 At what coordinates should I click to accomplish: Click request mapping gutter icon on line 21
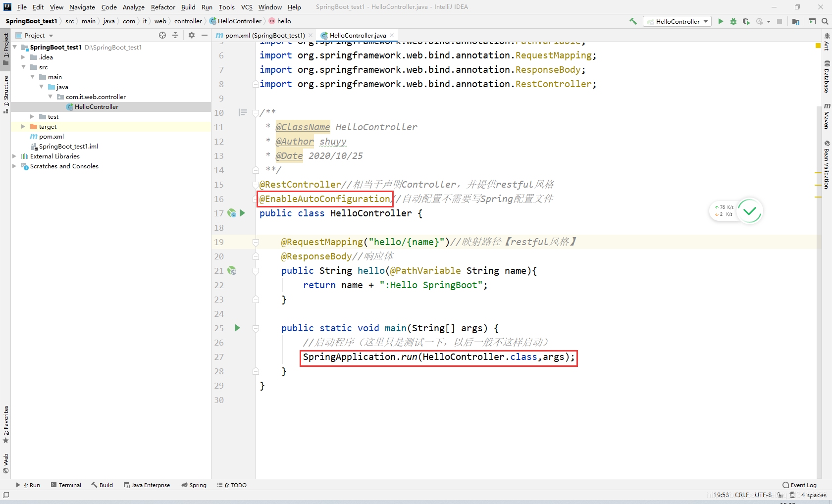pyautogui.click(x=232, y=270)
